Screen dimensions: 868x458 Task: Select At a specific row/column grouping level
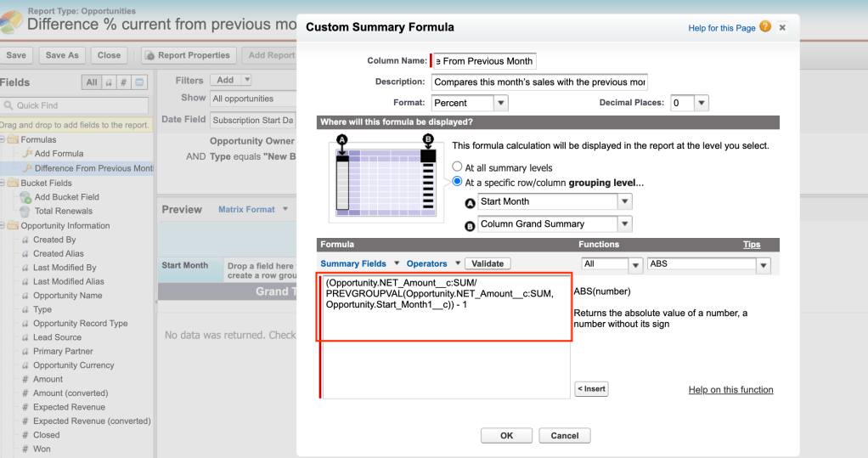[458, 182]
